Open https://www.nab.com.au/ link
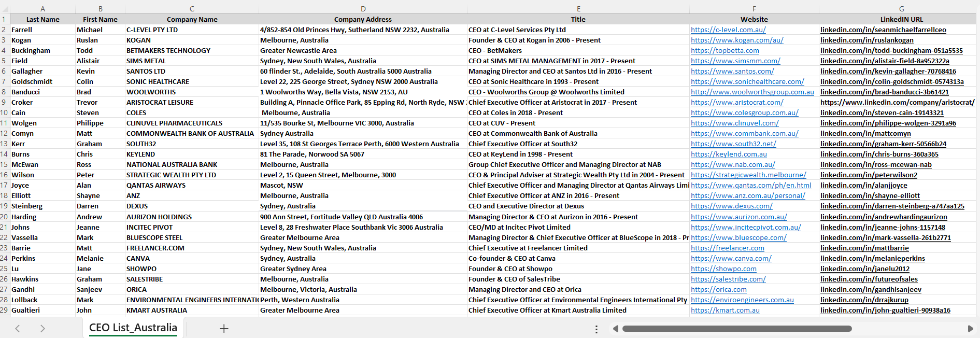 tap(733, 164)
